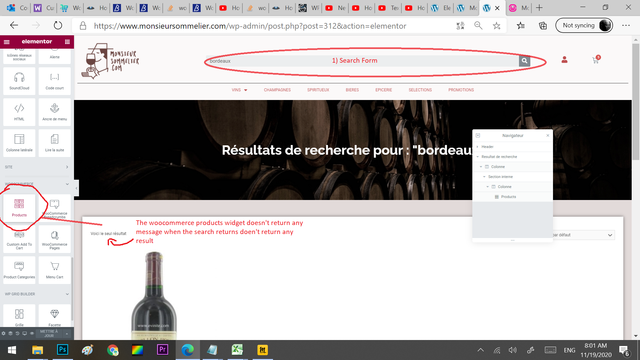Open the Elementor hamburger menu
This screenshot has height=360, width=640.
7,42
